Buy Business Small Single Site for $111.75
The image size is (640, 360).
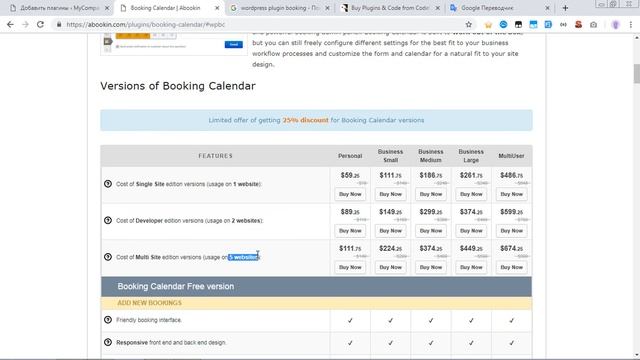pos(390,194)
